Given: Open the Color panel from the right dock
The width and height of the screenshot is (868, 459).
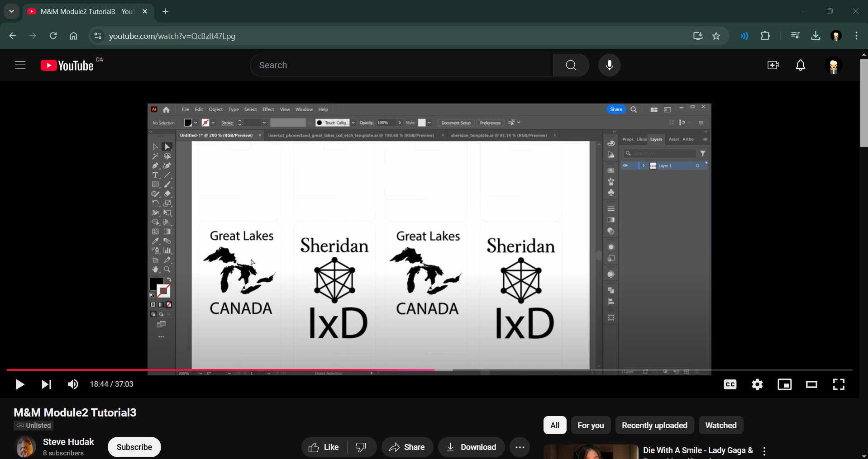Looking at the screenshot, I should [611, 143].
